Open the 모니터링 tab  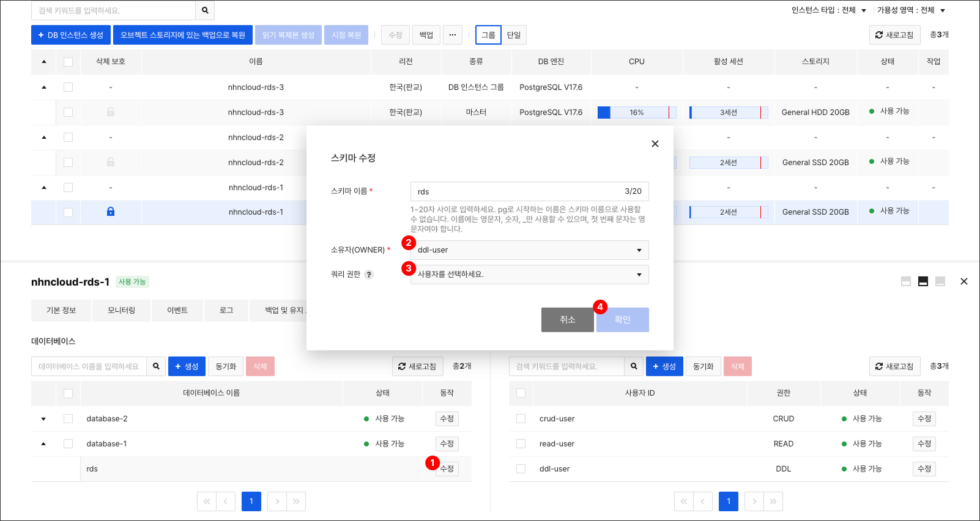pos(121,311)
